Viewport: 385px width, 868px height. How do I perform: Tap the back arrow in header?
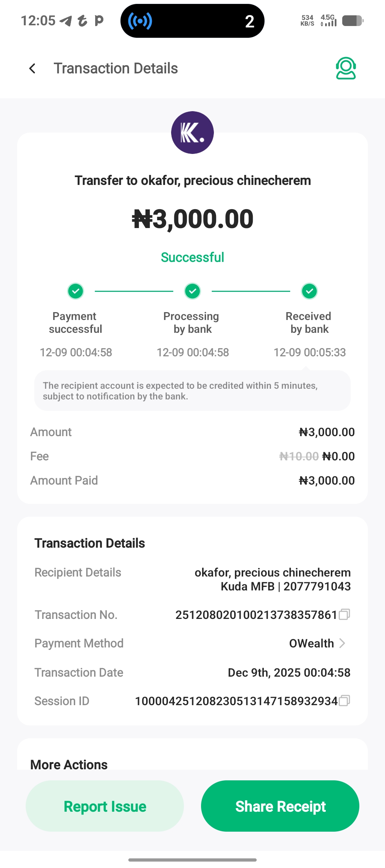(x=32, y=68)
